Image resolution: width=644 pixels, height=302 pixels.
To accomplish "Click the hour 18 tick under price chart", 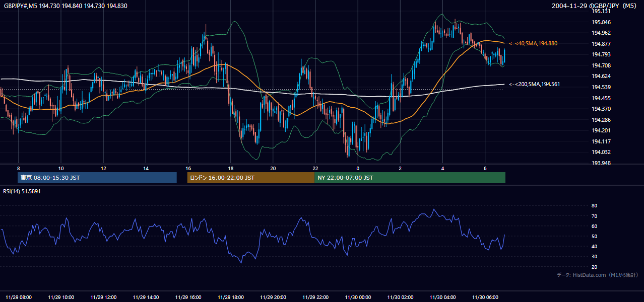I will tap(230, 168).
